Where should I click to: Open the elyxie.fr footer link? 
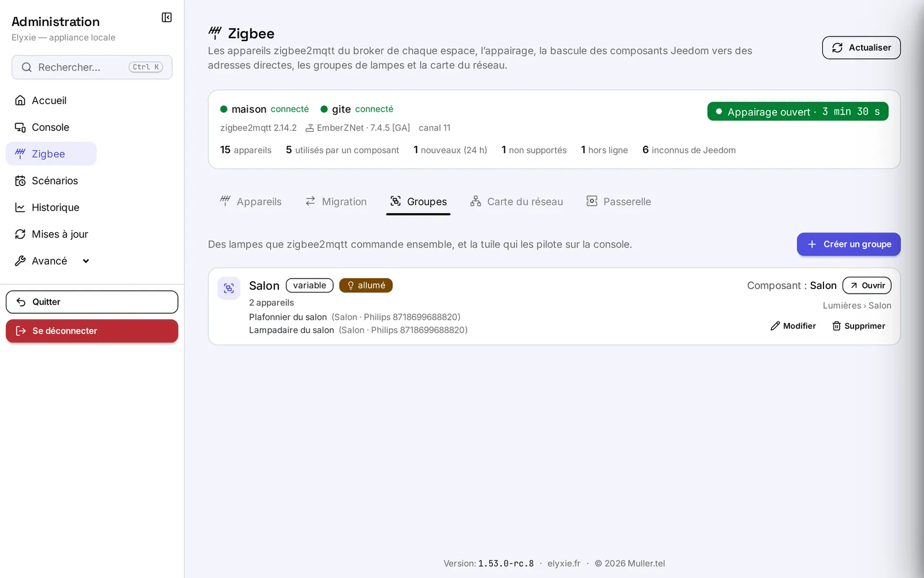tap(564, 564)
